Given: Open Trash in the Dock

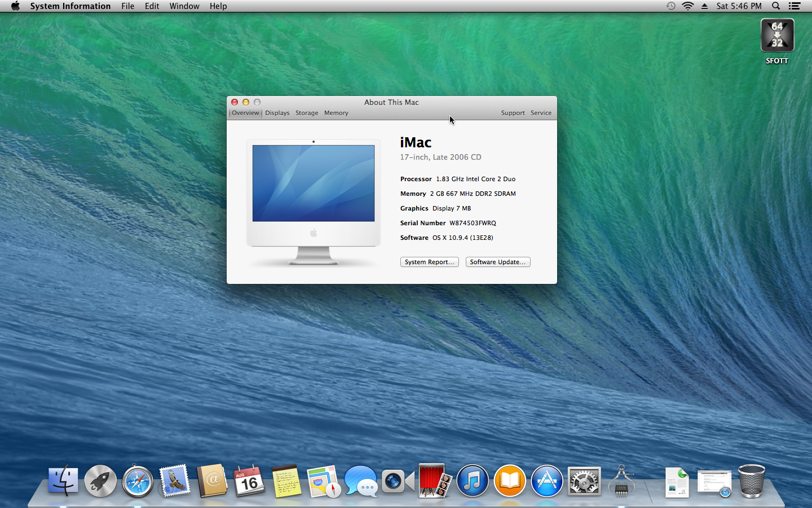Looking at the screenshot, I should 752,481.
